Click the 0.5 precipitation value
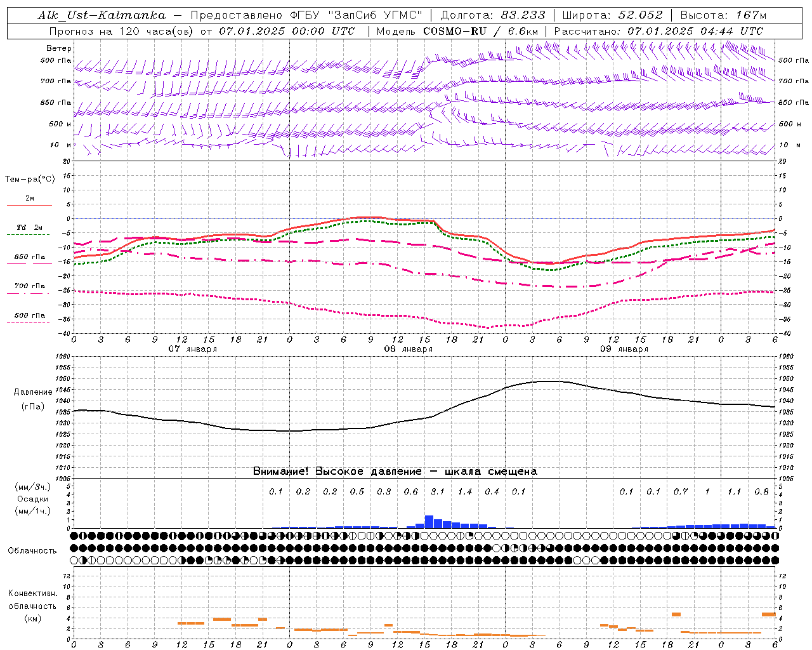The width and height of the screenshot is (812, 650). pos(357,491)
